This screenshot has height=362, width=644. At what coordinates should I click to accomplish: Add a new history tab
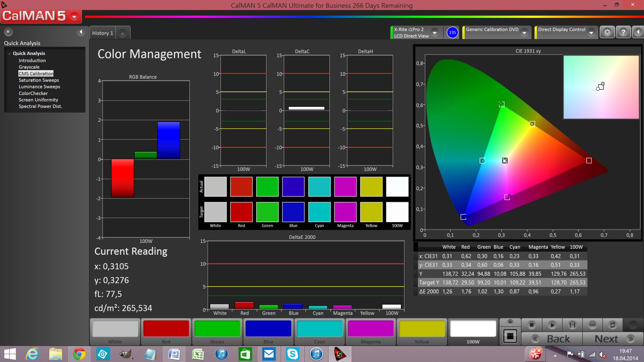(122, 33)
